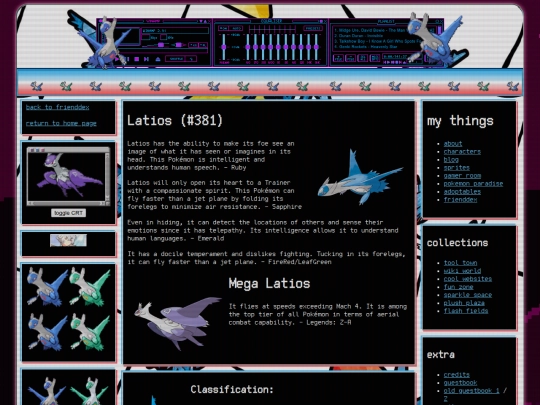Open the 'back to frienddex' link
Viewport: 540px width, 405px height.
click(58, 107)
